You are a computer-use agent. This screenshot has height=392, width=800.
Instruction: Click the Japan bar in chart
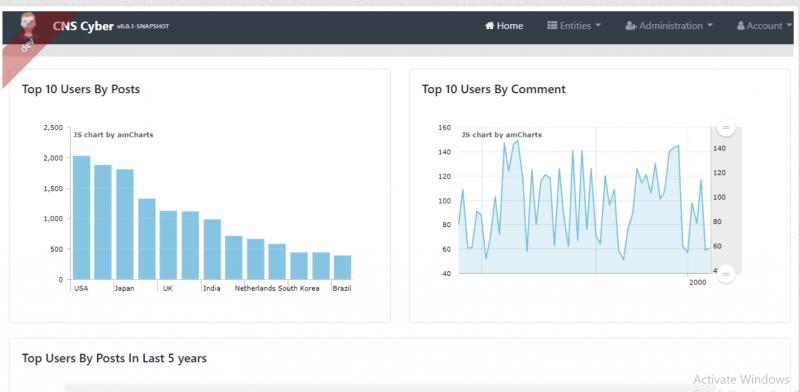124,224
